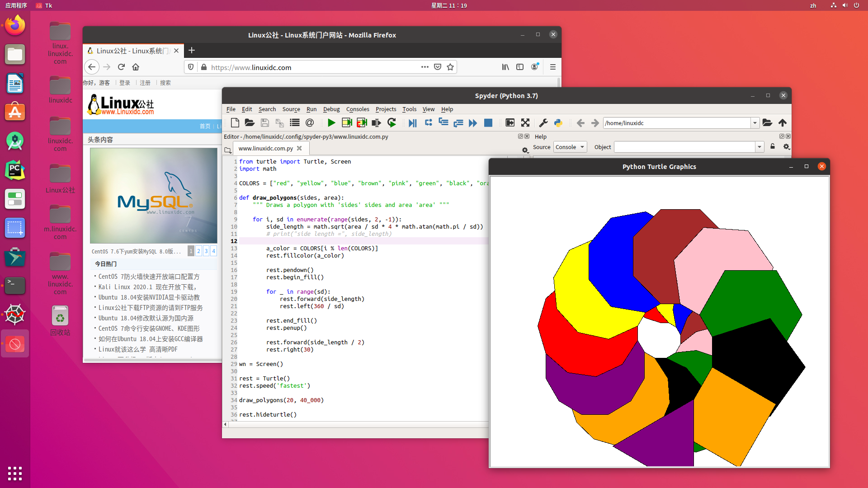Click the MySQL article thumbnail
The width and height of the screenshot is (868, 488).
(x=153, y=196)
